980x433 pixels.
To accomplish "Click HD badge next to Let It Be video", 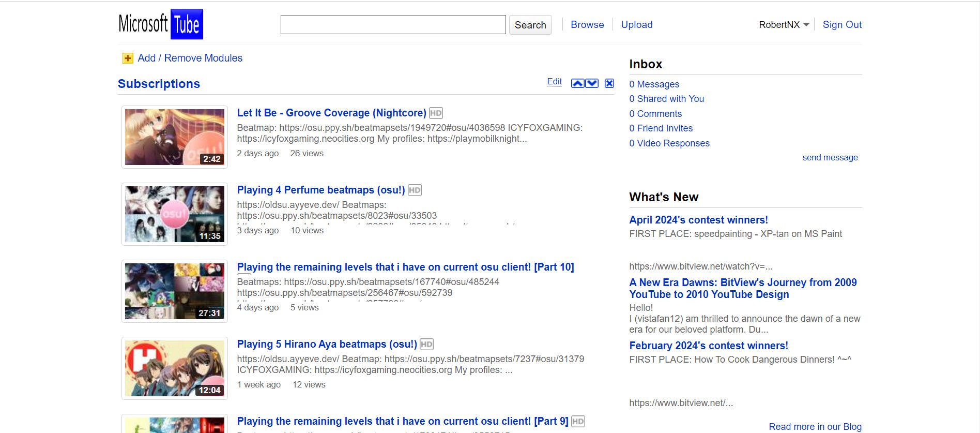I will click(436, 113).
